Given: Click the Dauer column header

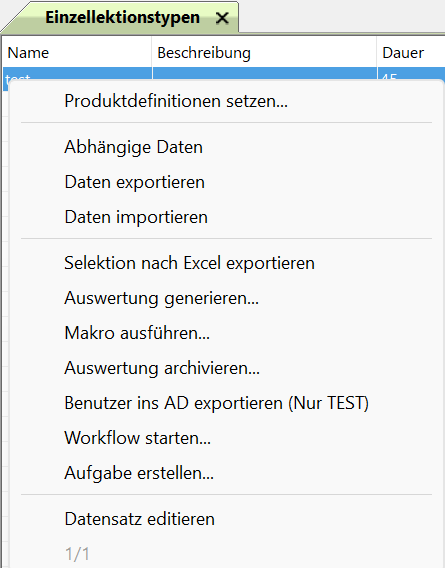Looking at the screenshot, I should tap(411, 53).
